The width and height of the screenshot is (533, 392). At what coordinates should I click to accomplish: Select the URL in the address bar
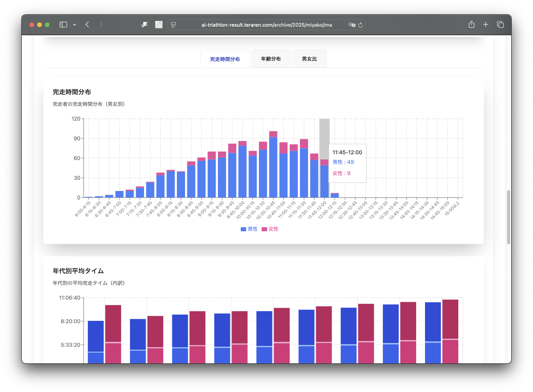point(267,25)
